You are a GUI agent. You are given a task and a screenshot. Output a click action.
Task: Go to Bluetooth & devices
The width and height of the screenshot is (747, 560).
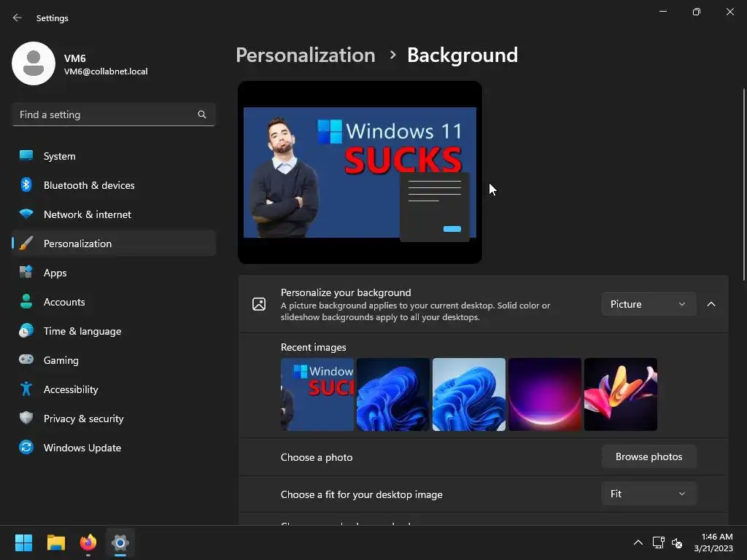[x=114, y=184]
